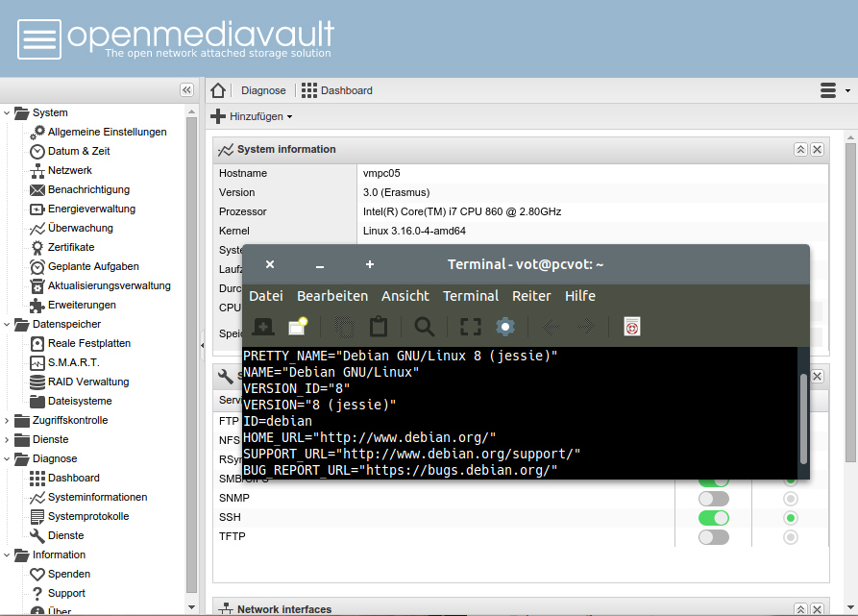Click the Dashboard grid icon in sidebar
The height and width of the screenshot is (616, 858).
click(37, 479)
